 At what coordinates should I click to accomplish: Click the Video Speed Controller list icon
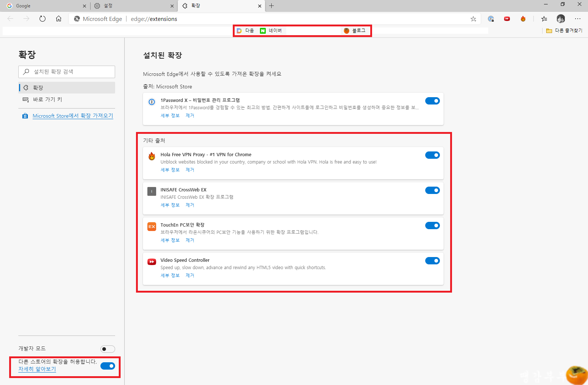(x=152, y=262)
